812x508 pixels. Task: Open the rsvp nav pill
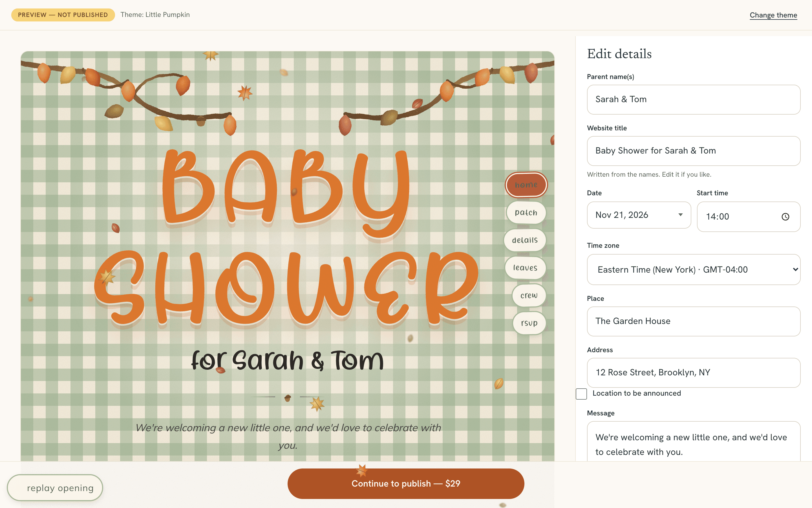(x=529, y=323)
